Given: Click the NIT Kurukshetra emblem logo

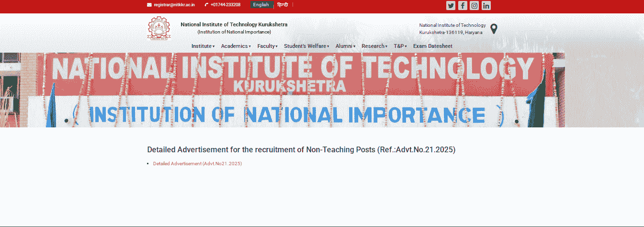Looking at the screenshot, I should pyautogui.click(x=158, y=28).
